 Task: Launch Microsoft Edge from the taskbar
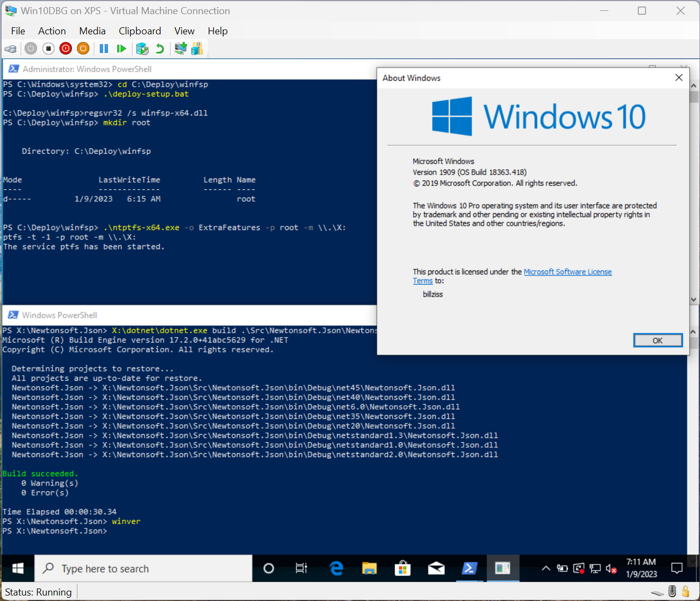pyautogui.click(x=336, y=568)
